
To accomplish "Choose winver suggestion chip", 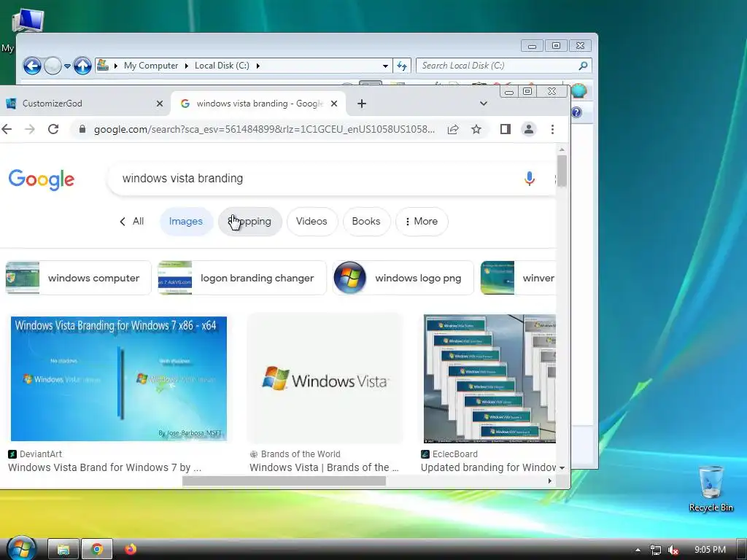I will click(518, 278).
